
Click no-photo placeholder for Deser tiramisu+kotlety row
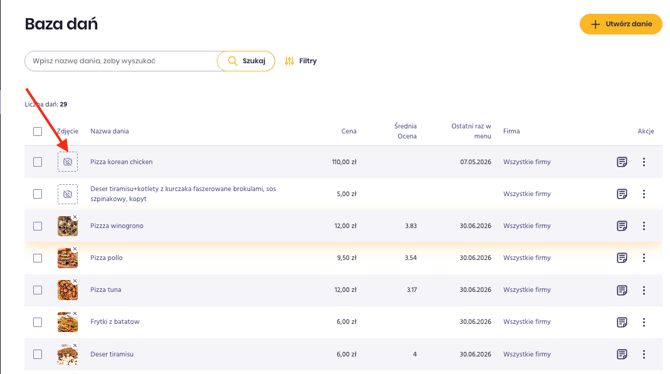[68, 194]
